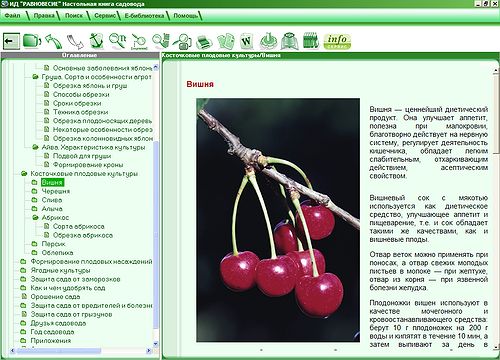Image resolution: width=500 pixels, height=360 pixels.
Task: Open the Сервис menu
Action: 105,16
